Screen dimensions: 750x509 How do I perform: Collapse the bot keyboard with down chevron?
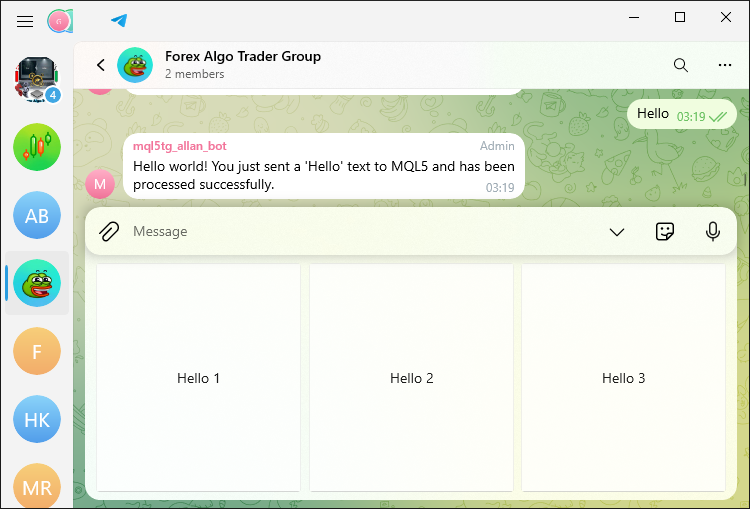[617, 232]
